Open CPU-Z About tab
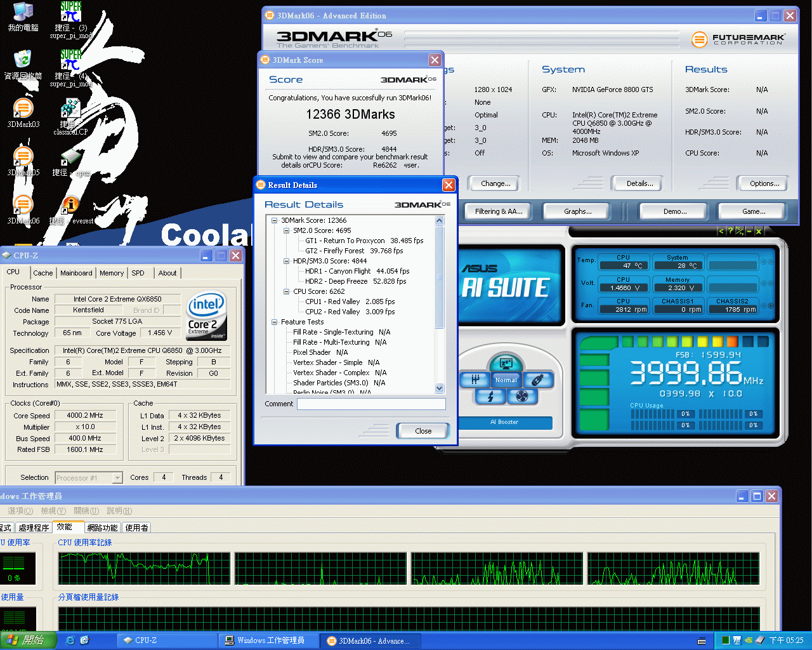Viewport: 812px width, 650px height. [x=167, y=273]
